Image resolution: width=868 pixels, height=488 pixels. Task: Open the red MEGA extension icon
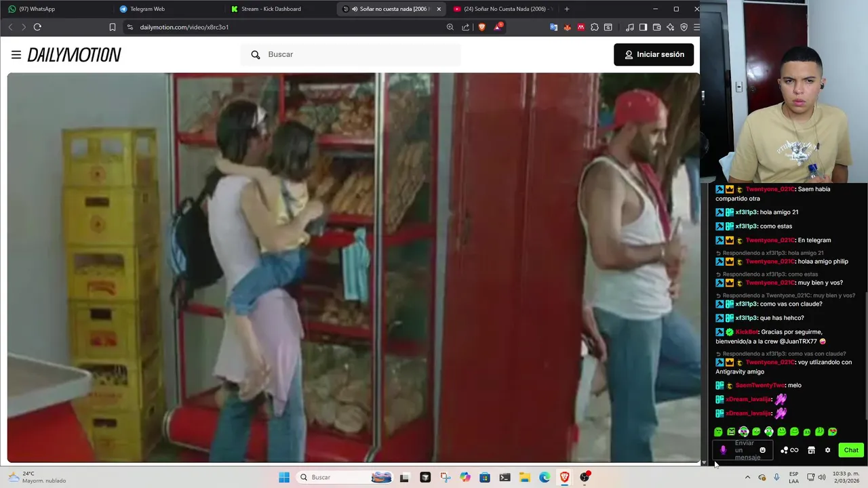(x=581, y=27)
